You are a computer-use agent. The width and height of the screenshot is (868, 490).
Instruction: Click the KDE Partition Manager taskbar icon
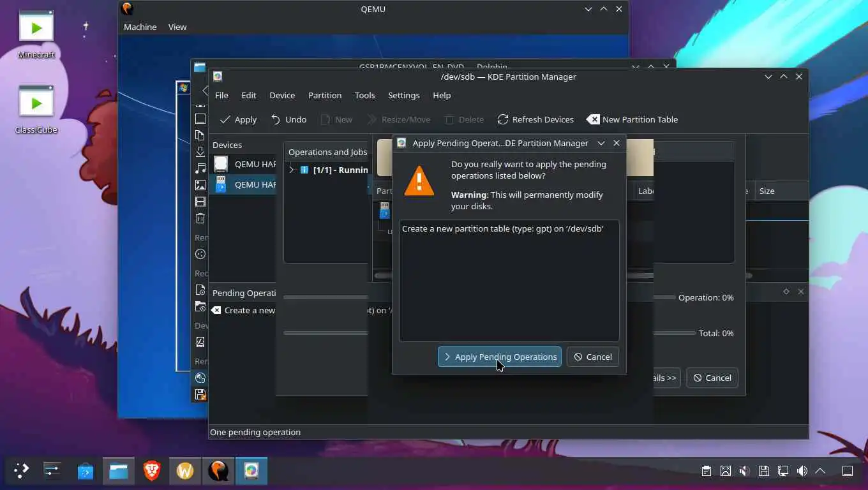tap(251, 471)
